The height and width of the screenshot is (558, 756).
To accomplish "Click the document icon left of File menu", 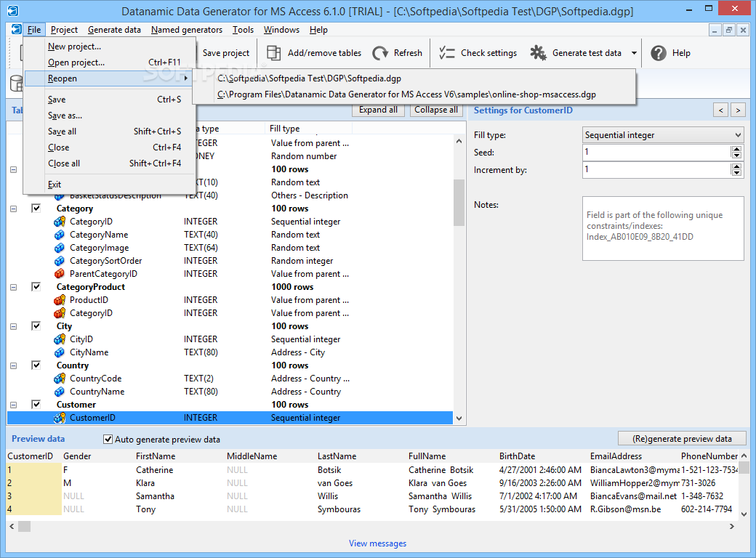I will coord(17,29).
